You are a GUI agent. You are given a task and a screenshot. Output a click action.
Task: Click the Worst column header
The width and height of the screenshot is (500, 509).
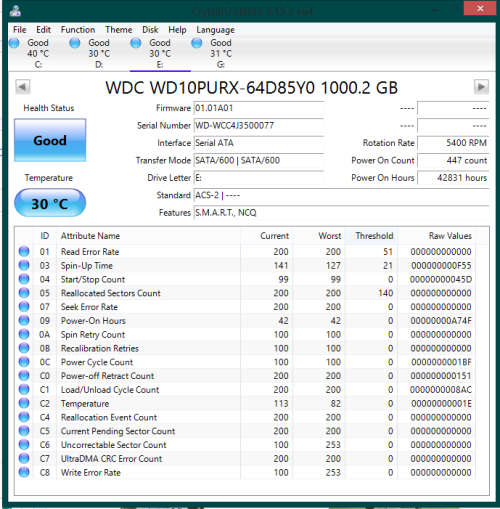pyautogui.click(x=319, y=236)
